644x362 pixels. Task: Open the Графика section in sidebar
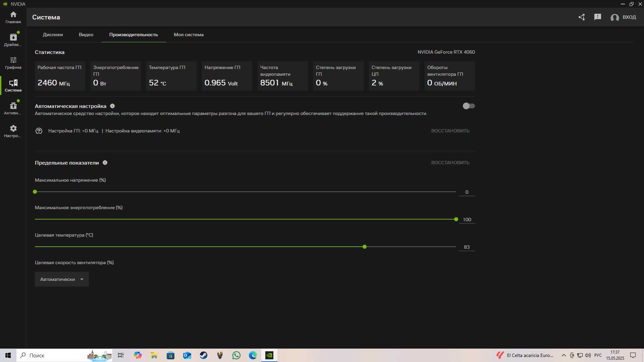pos(13,63)
